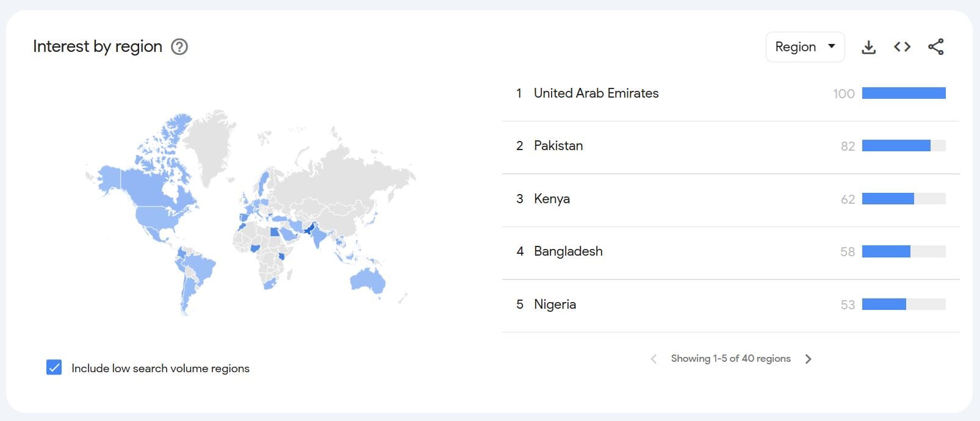980x421 pixels.
Task: Click the interest bar for Nigeria
Action: coord(885,304)
